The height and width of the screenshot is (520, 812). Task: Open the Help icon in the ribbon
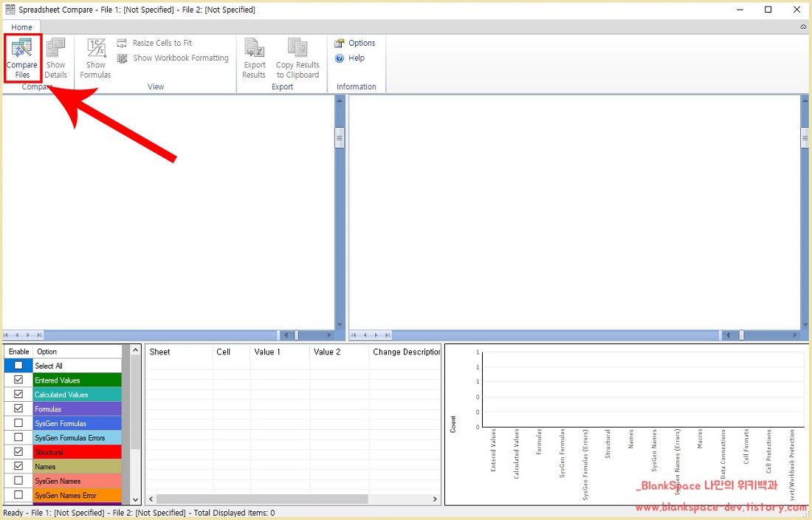(340, 58)
